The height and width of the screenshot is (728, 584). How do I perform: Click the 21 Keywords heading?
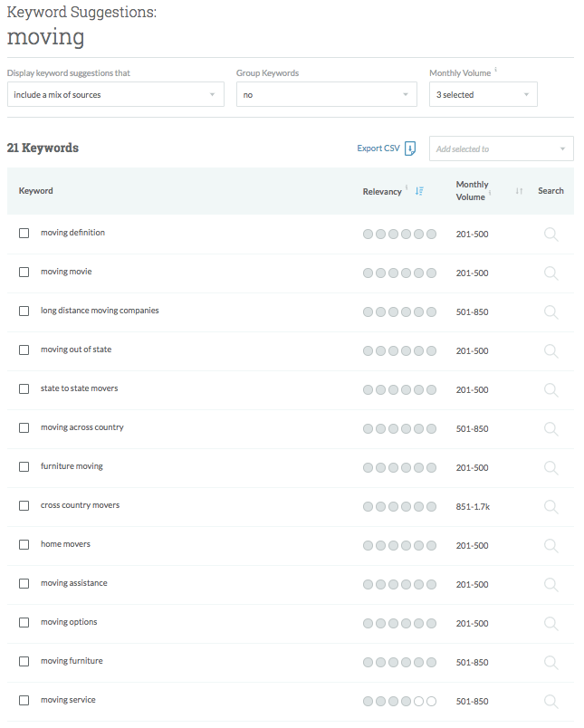pyautogui.click(x=43, y=148)
